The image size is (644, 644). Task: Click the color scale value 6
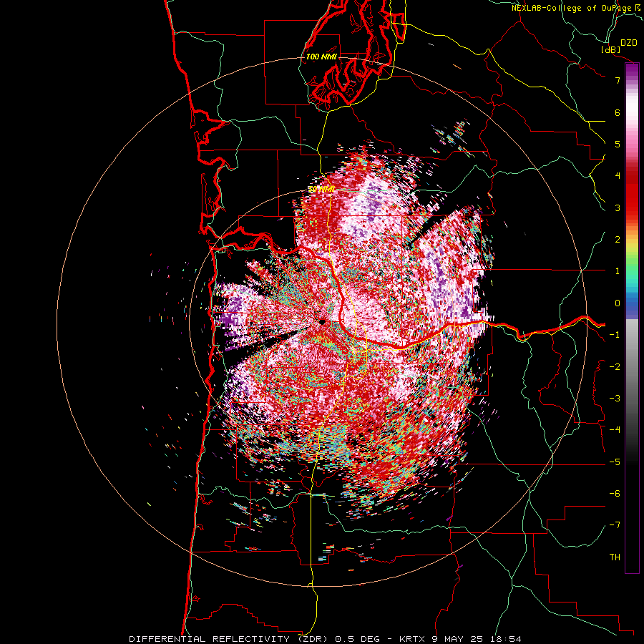point(618,112)
